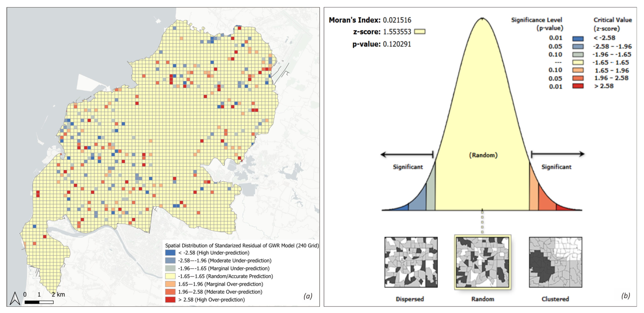This screenshot has width=644, height=313.
Task: Click the Significance Level (p-value) header
Action: pos(537,24)
